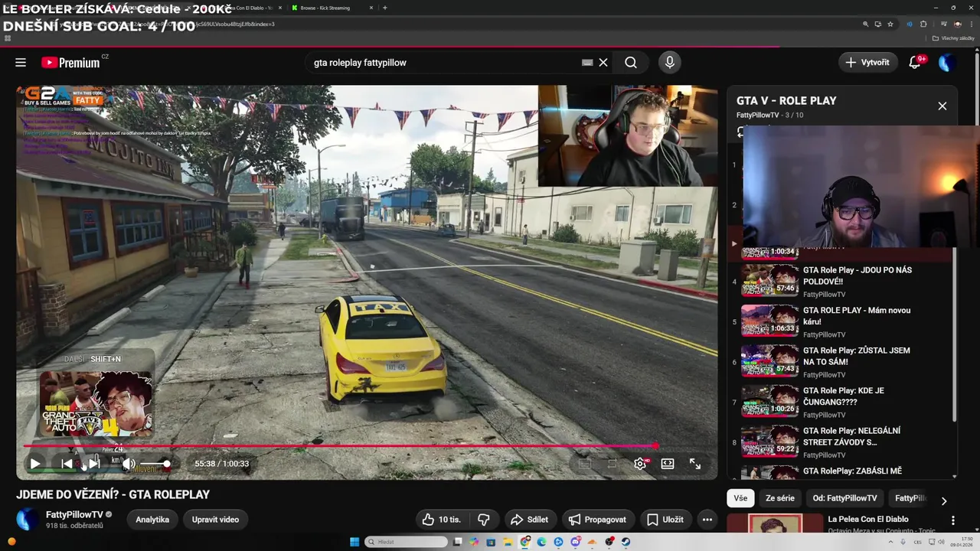Bookmark this page with star icon
The width and height of the screenshot is (980, 551).
(x=890, y=24)
